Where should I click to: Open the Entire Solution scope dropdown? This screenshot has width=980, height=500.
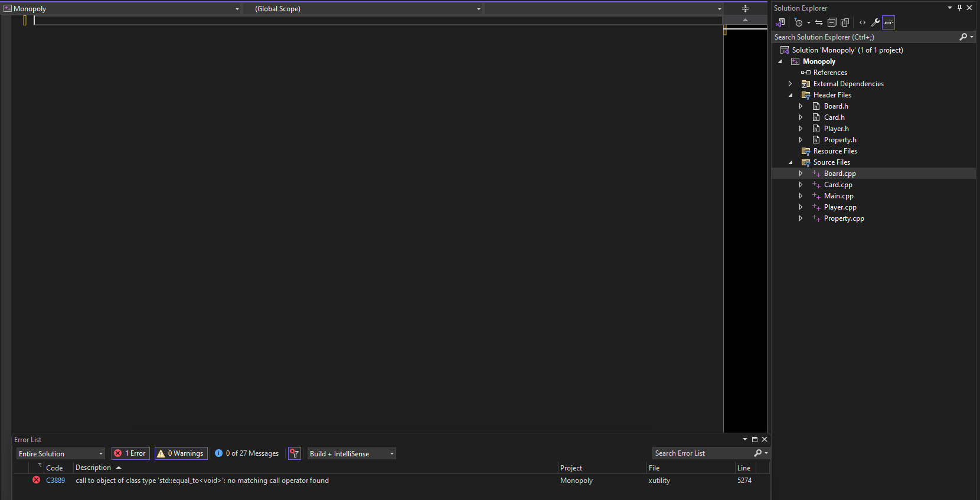(61, 453)
